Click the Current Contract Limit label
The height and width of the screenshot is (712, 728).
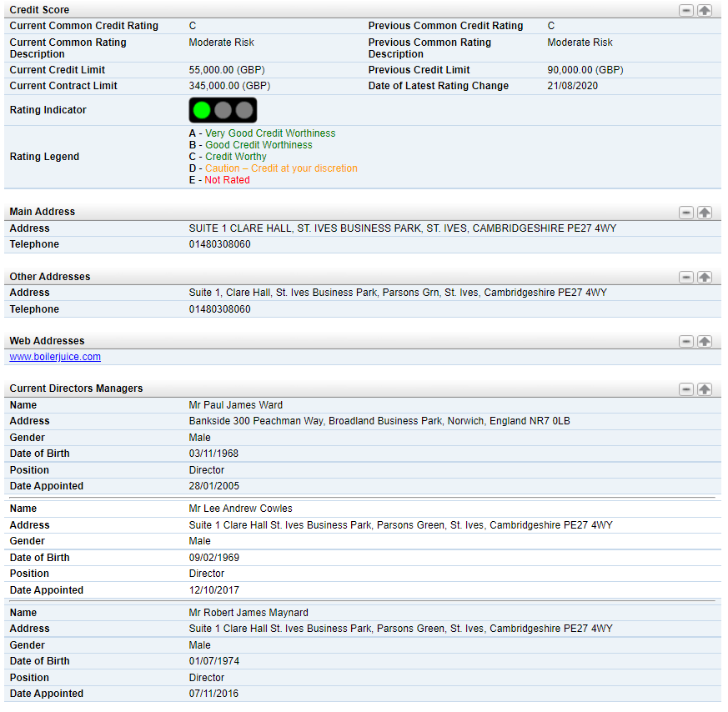(x=63, y=86)
